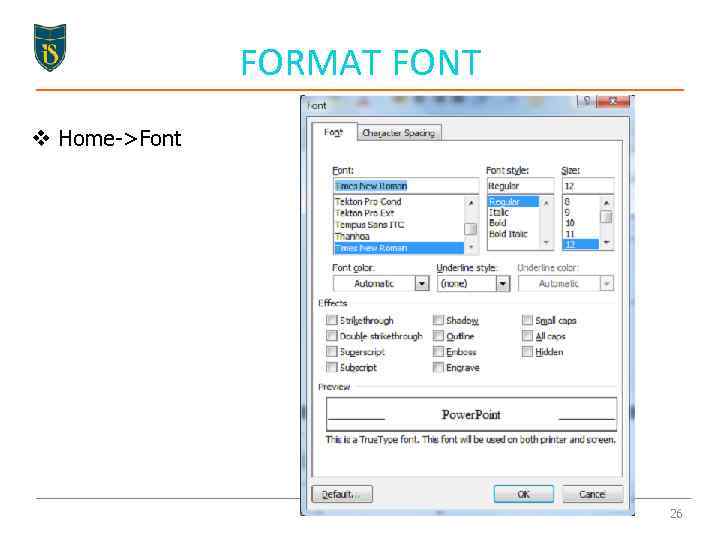720x540 pixels.
Task: Toggle Engrave checkbox
Action: pyautogui.click(x=438, y=367)
